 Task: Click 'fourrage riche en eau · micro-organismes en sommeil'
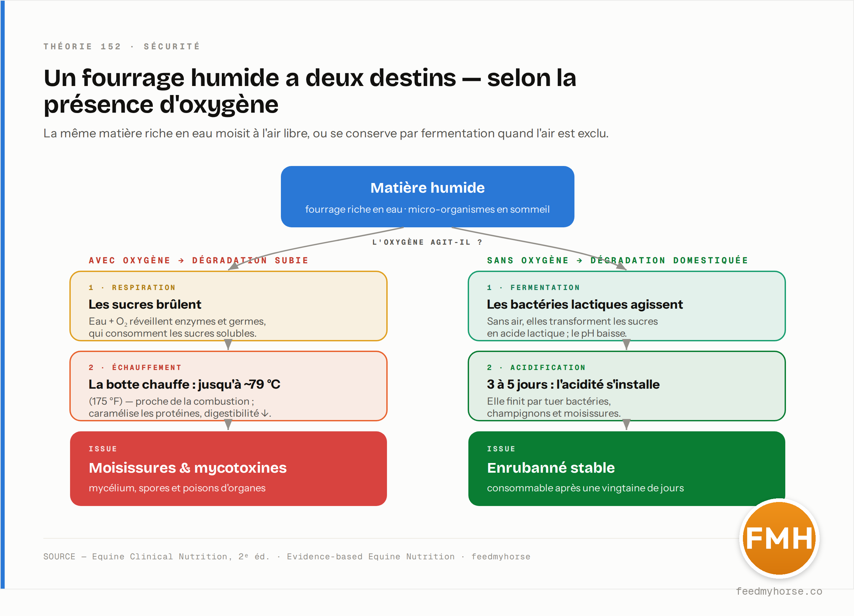[x=427, y=209]
